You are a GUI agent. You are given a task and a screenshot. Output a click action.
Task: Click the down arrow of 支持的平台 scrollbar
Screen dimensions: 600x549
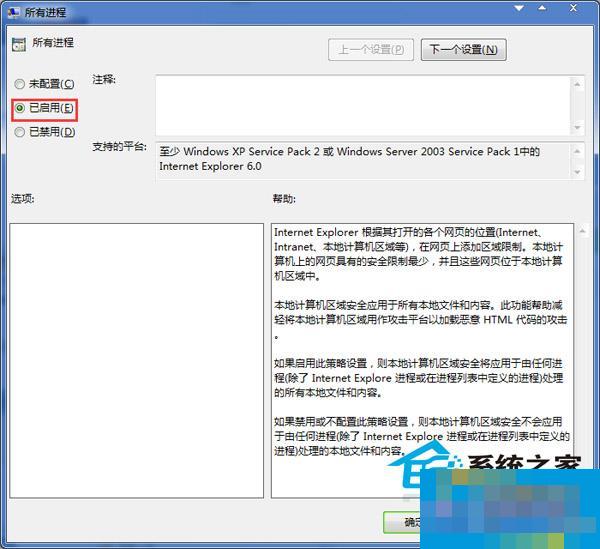tap(577, 173)
